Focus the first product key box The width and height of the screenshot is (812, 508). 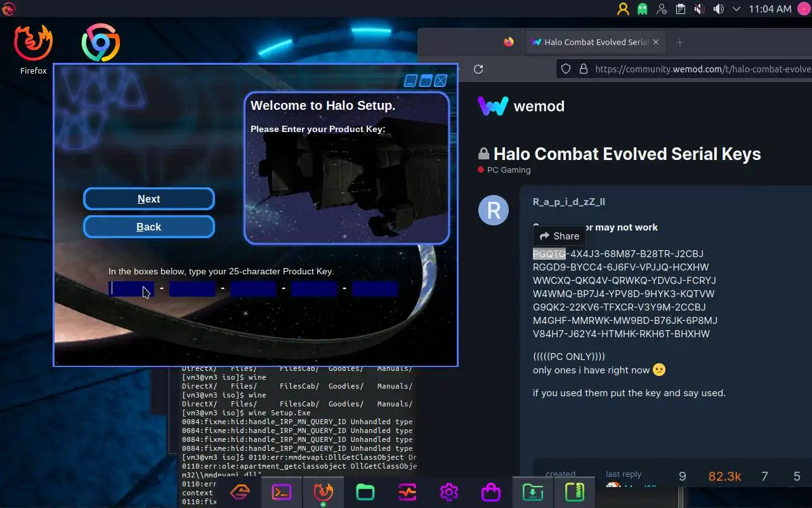[131, 289]
